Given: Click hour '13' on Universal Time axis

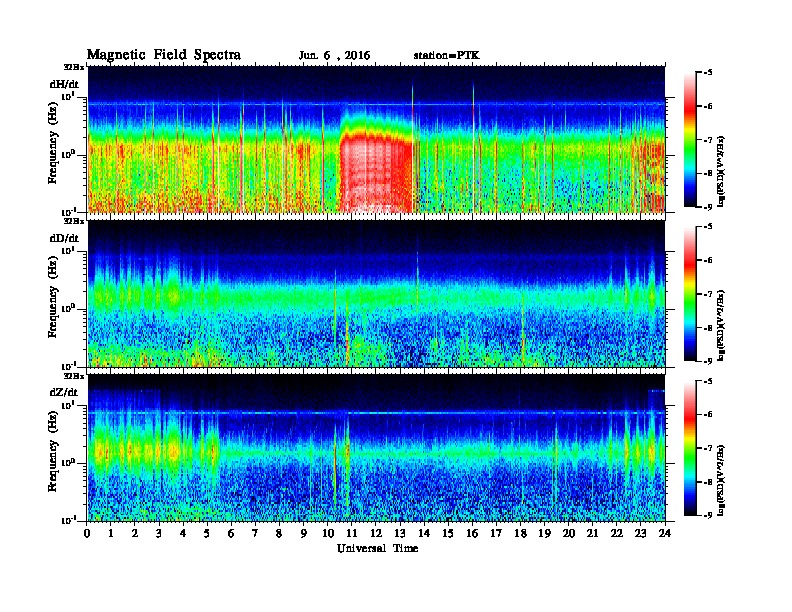Looking at the screenshot, I should 400,534.
